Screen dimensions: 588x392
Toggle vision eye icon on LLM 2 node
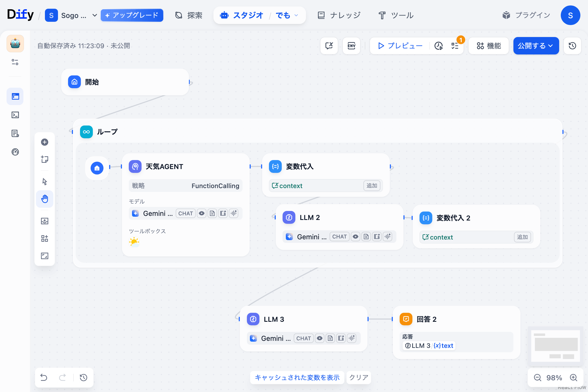tap(356, 237)
